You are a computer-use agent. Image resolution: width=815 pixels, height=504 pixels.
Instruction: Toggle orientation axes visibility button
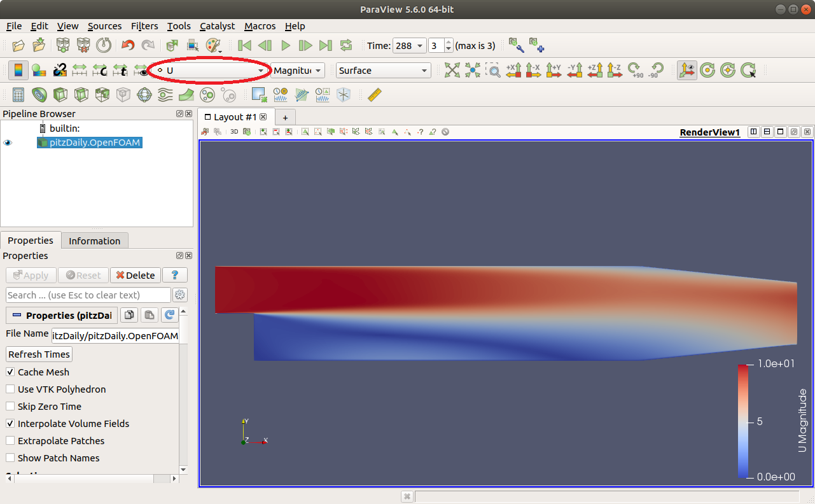point(686,70)
